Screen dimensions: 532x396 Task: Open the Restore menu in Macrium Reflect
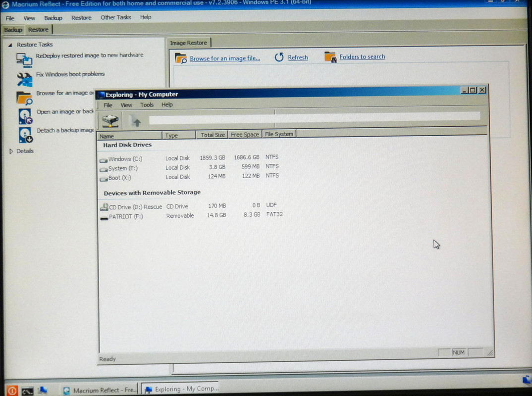81,18
